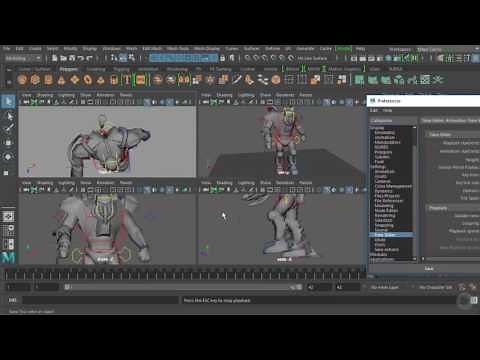Viewport: 480px width, 360px height.
Task: Click the Preferences categories vertical scrollbar
Action: [x=415, y=192]
